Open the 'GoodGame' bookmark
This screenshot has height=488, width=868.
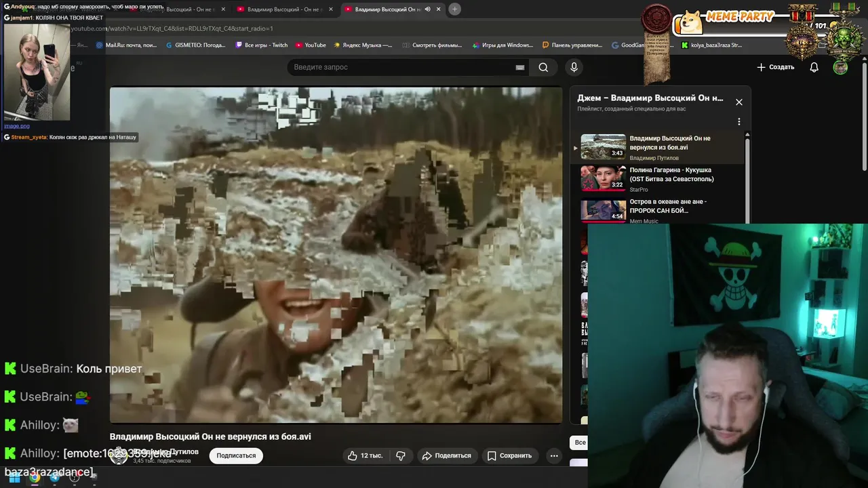tap(628, 45)
